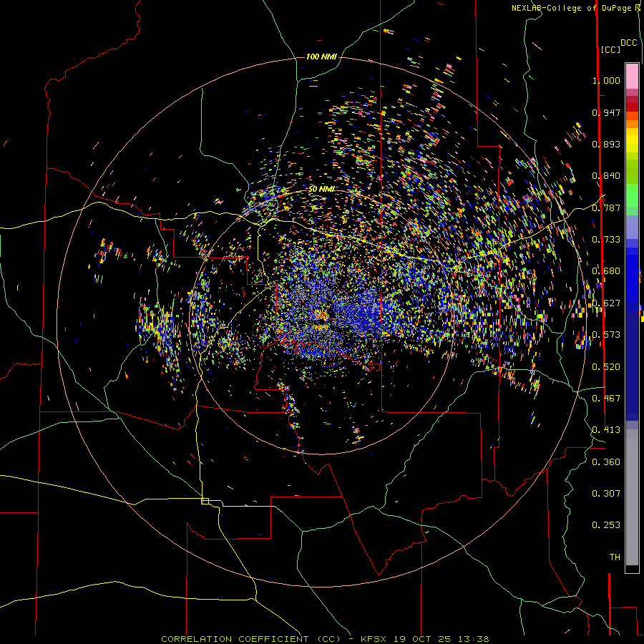
Task: Click "CORRELATION COEFFICIENT (CC)" product title
Action: coord(251,639)
